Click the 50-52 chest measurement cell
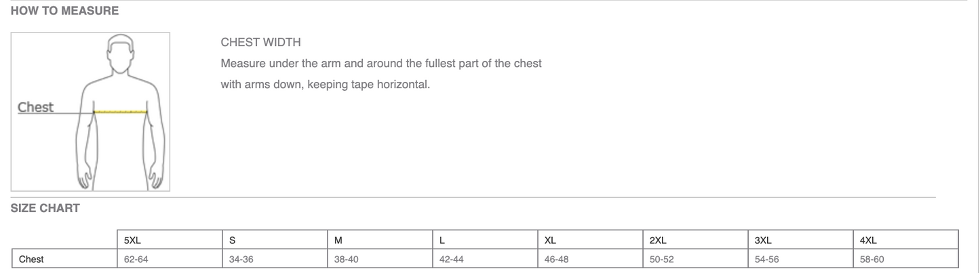The image size is (980, 273). pyautogui.click(x=662, y=259)
